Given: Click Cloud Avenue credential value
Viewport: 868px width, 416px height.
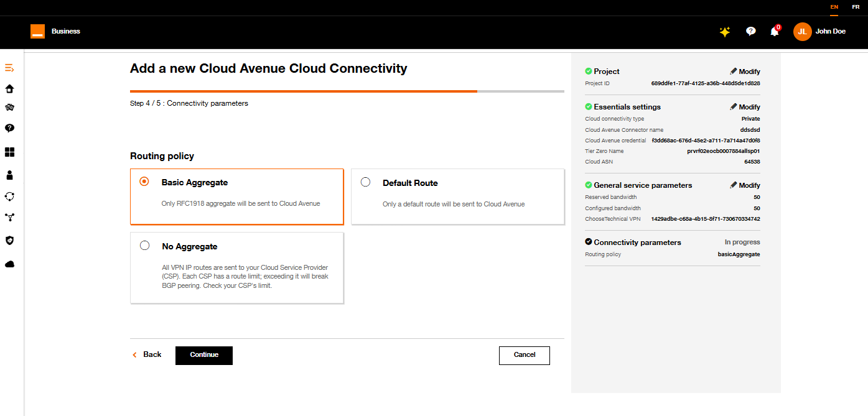Looking at the screenshot, I should 706,141.
